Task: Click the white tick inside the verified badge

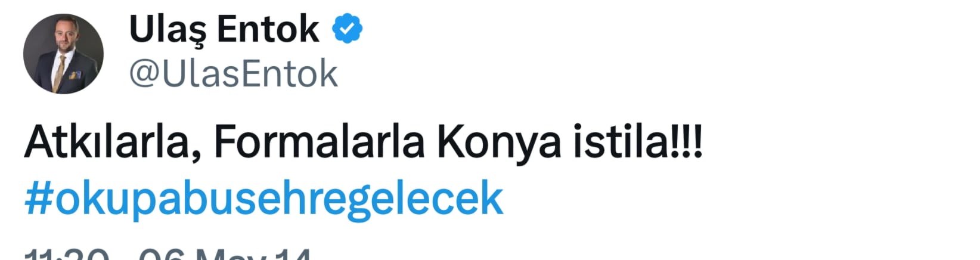Action: (348, 29)
